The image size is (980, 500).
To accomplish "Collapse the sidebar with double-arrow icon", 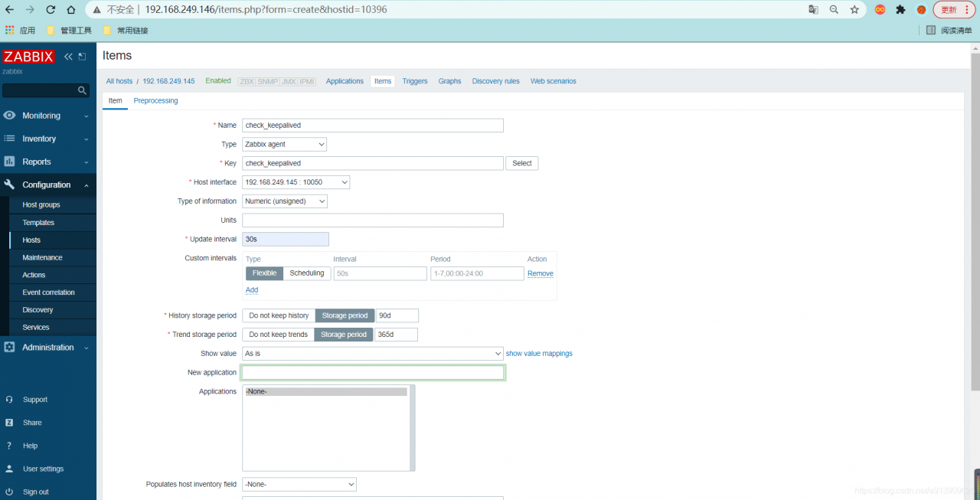I will coord(68,57).
